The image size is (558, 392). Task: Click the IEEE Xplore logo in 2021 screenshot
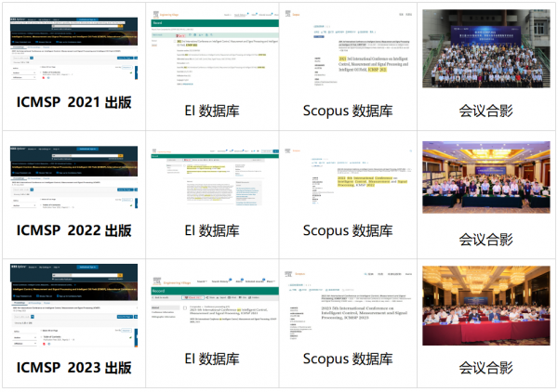(19, 19)
